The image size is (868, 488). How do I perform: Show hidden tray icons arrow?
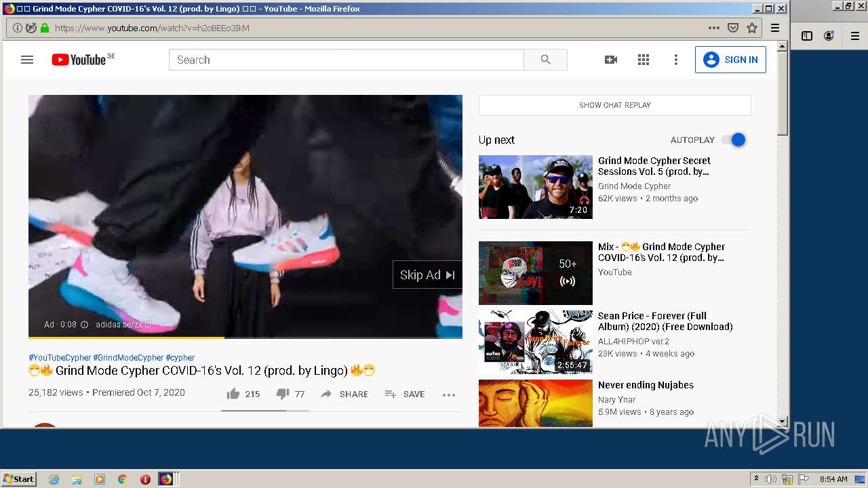click(756, 479)
